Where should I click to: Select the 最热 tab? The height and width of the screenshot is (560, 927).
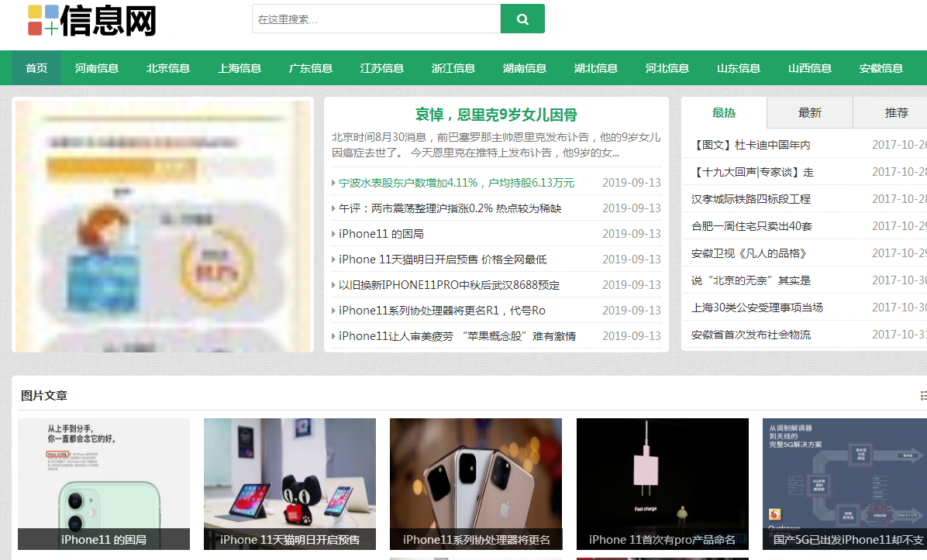point(723,112)
